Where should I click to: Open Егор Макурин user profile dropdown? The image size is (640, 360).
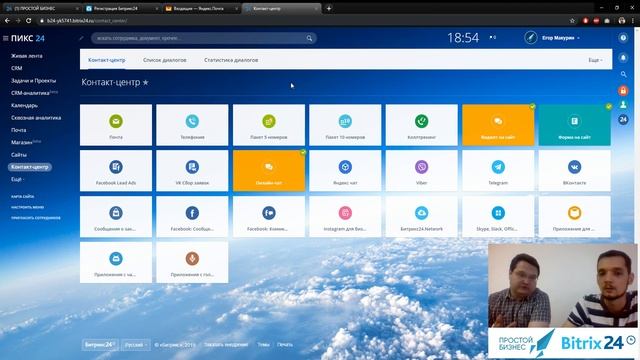coord(561,38)
